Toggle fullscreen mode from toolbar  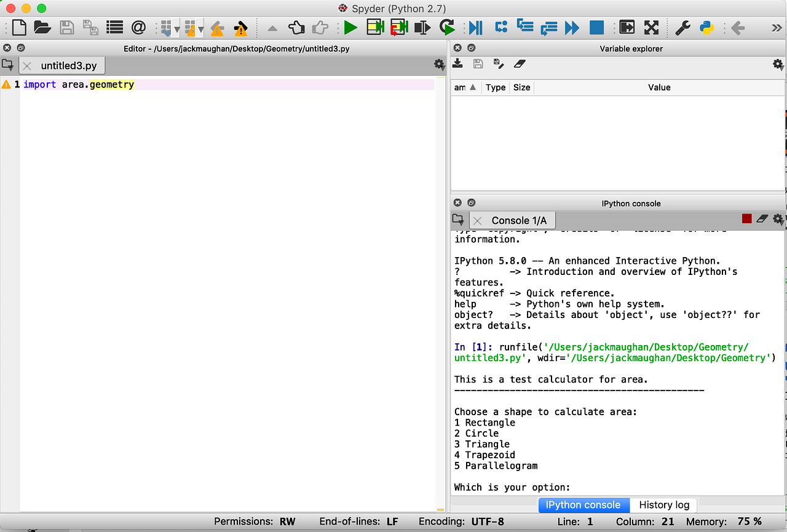(x=652, y=27)
